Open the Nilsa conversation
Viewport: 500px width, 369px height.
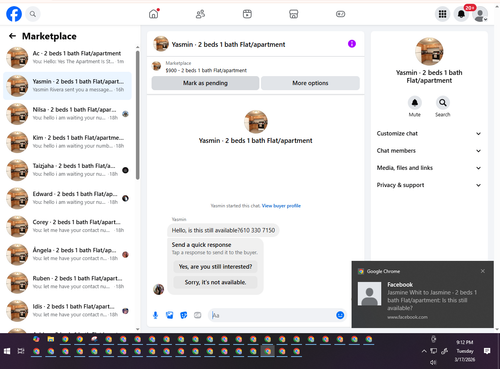(68, 114)
